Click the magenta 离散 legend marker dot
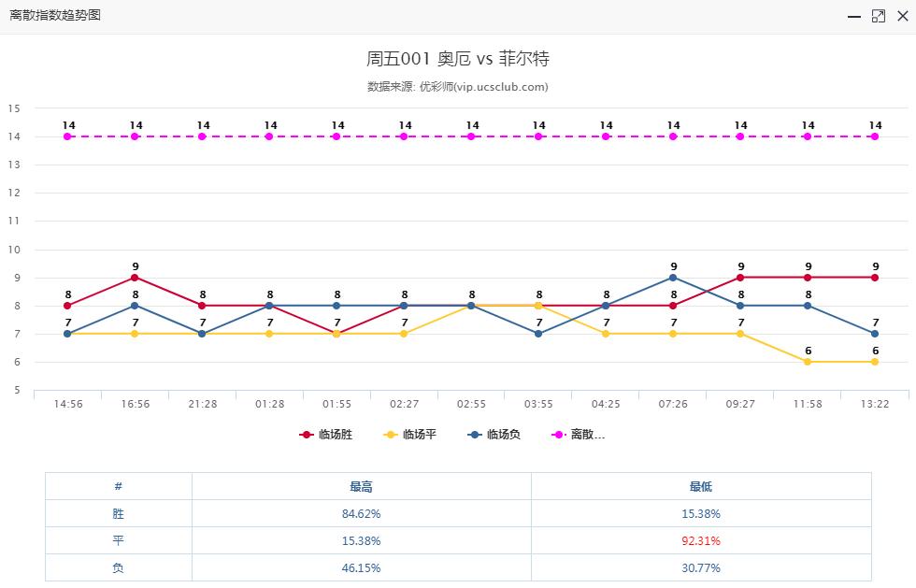916x588 pixels. pyautogui.click(x=558, y=433)
